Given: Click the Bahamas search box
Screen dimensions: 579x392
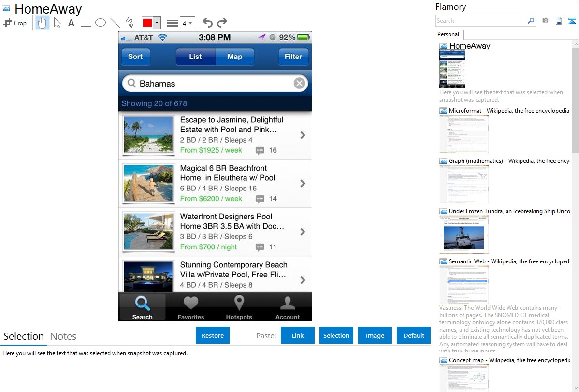Looking at the screenshot, I should click(x=215, y=84).
